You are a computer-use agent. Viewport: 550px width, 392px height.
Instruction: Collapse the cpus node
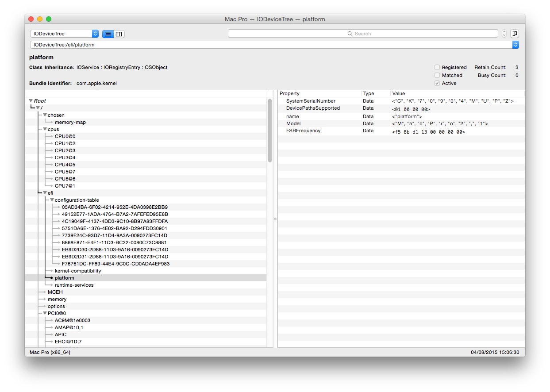[x=45, y=129]
